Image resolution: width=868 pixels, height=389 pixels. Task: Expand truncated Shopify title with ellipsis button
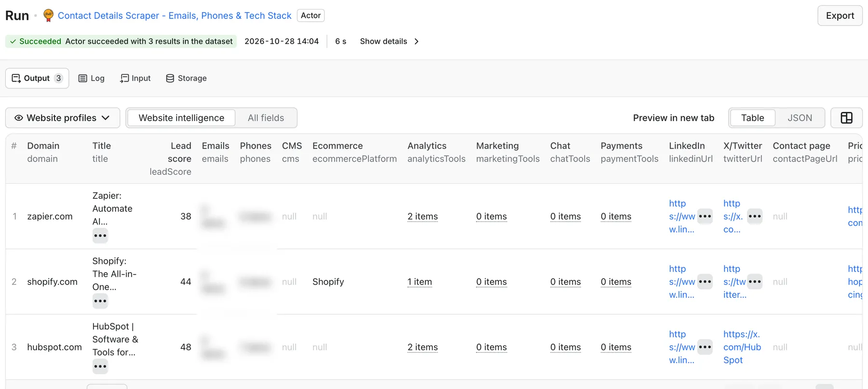pyautogui.click(x=100, y=301)
